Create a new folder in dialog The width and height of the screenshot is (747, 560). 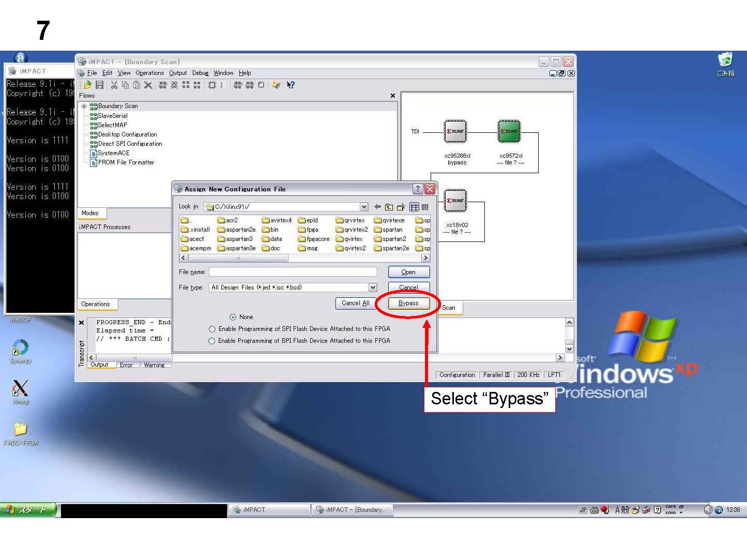(401, 207)
